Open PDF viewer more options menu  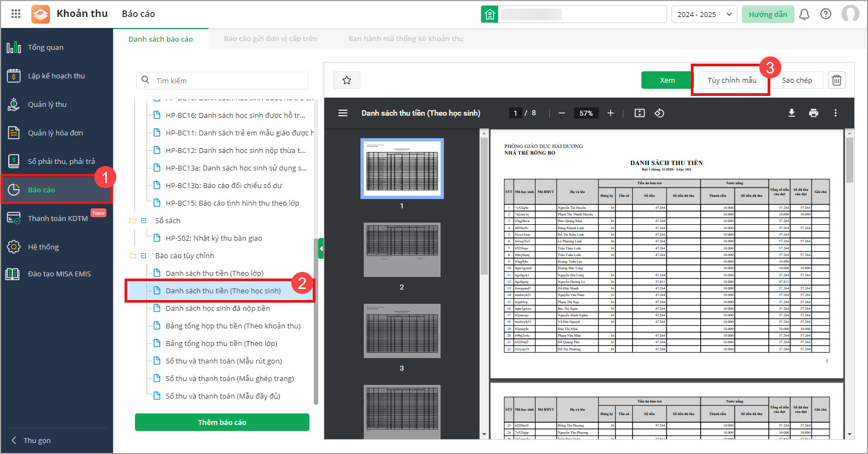pos(835,113)
